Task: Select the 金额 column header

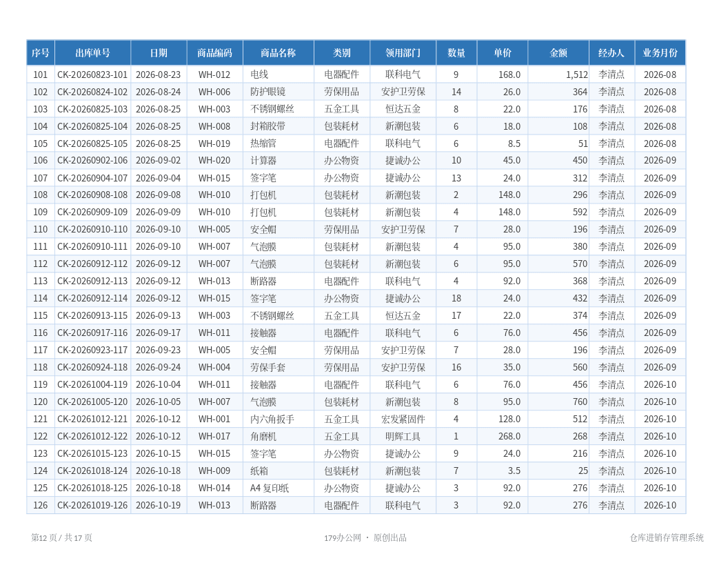Action: (x=558, y=53)
